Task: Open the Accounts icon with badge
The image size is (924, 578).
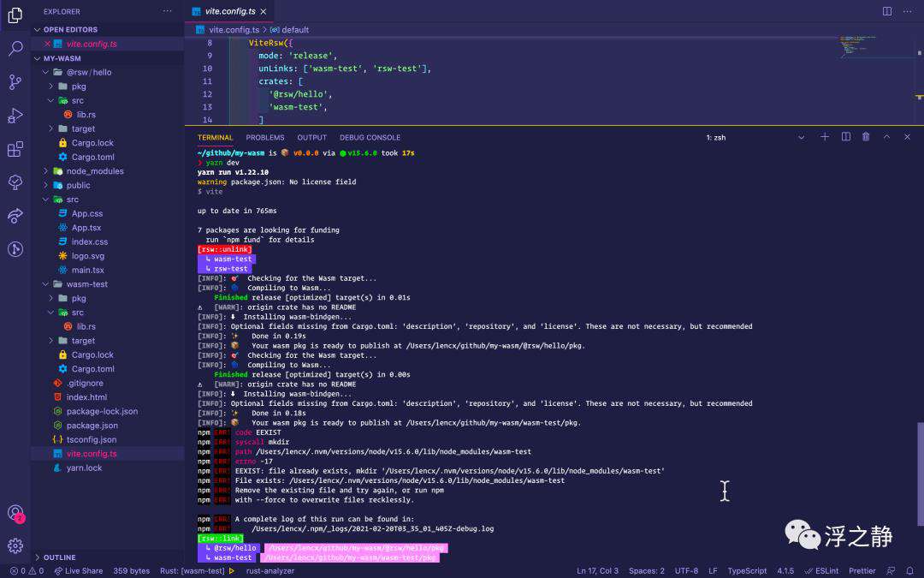Action: click(15, 513)
